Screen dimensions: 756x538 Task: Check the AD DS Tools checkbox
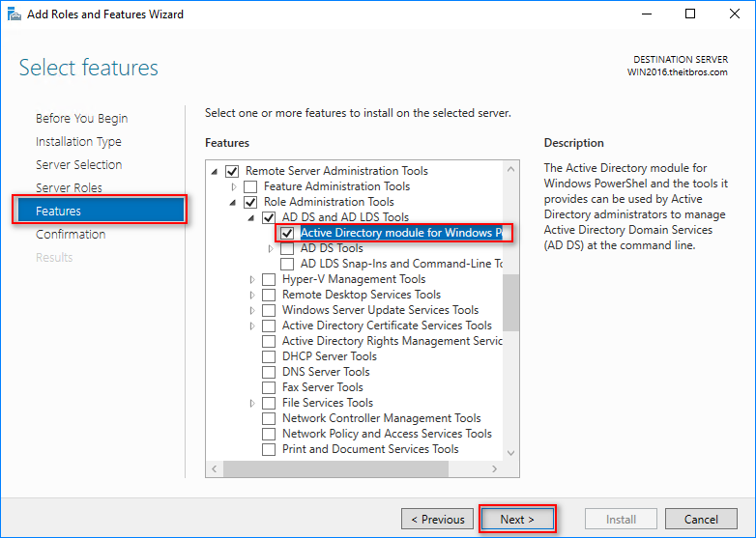coord(287,248)
